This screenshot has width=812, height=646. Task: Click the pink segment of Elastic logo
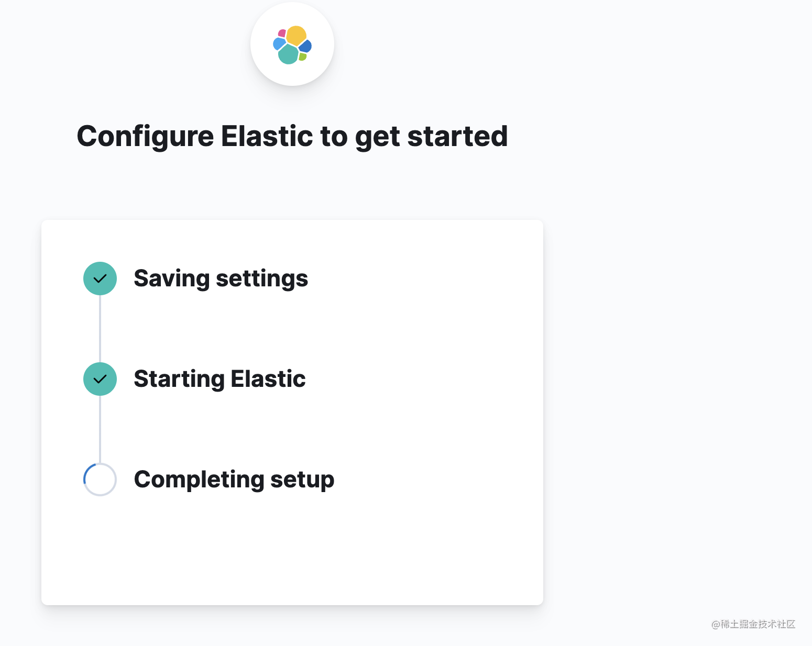tap(282, 34)
